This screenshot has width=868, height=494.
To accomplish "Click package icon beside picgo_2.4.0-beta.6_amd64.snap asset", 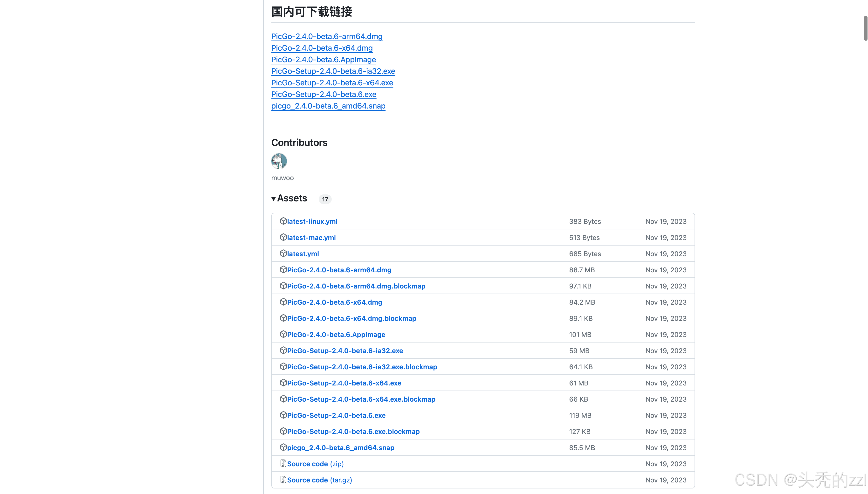I will [x=283, y=447].
